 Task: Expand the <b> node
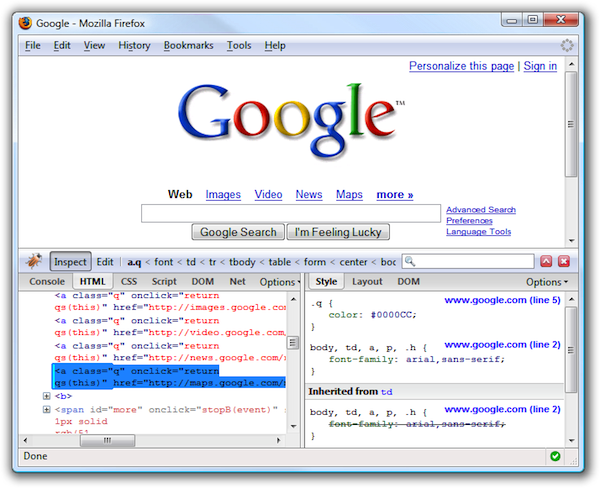pyautogui.click(x=47, y=396)
